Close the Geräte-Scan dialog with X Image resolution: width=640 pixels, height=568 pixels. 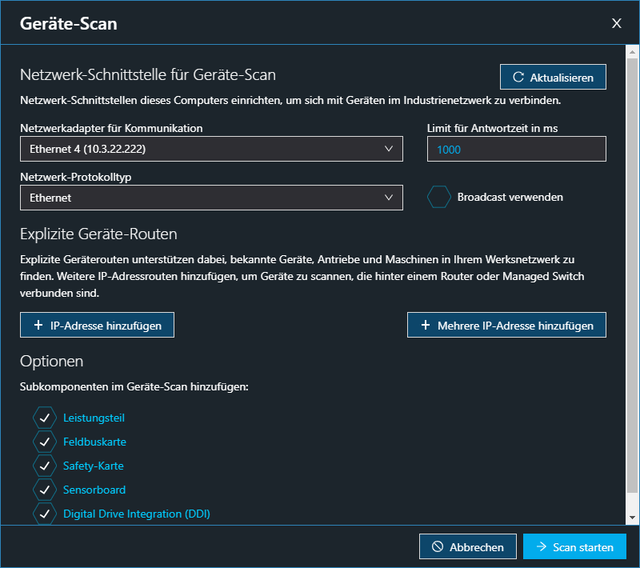pyautogui.click(x=616, y=22)
